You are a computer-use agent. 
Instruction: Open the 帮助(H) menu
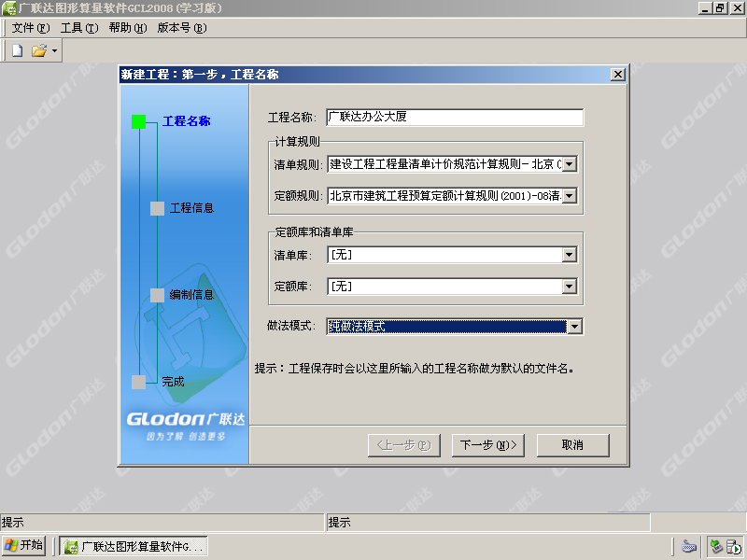coord(128,28)
